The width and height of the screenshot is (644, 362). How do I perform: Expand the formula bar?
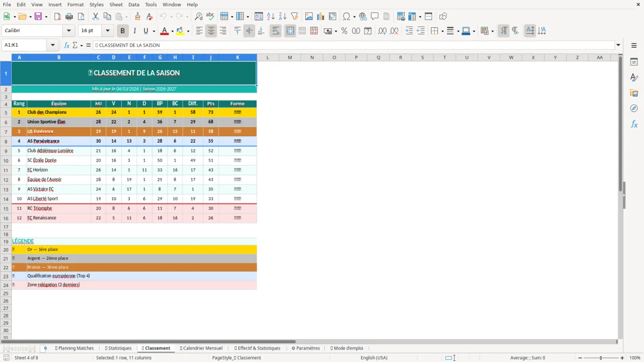(x=618, y=46)
